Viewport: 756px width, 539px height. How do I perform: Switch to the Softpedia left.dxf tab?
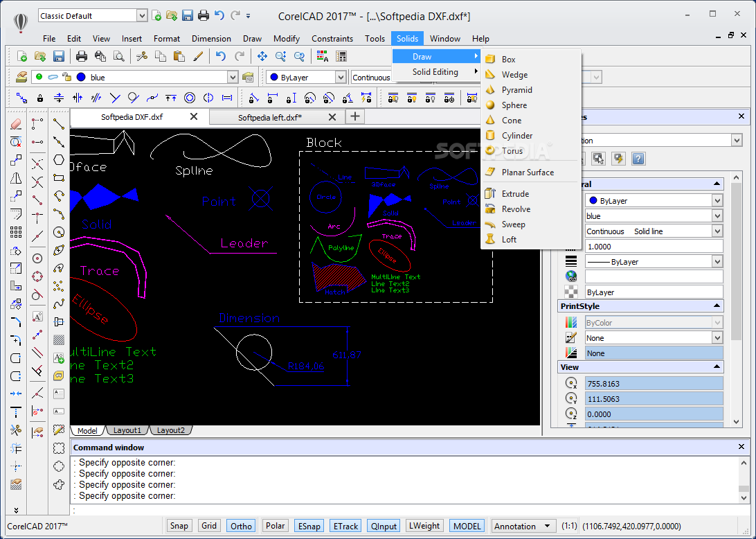coord(269,117)
